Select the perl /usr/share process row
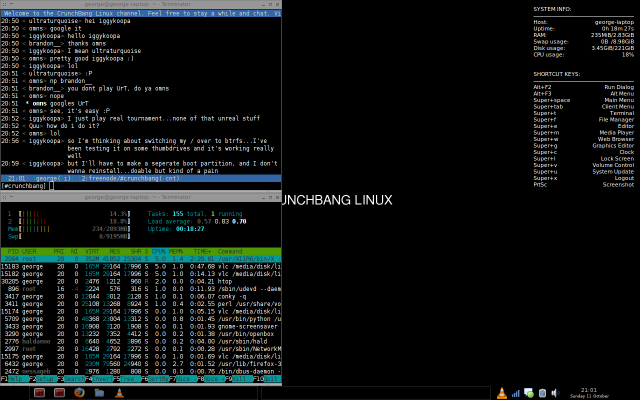This screenshot has height=400, width=640. (141, 304)
